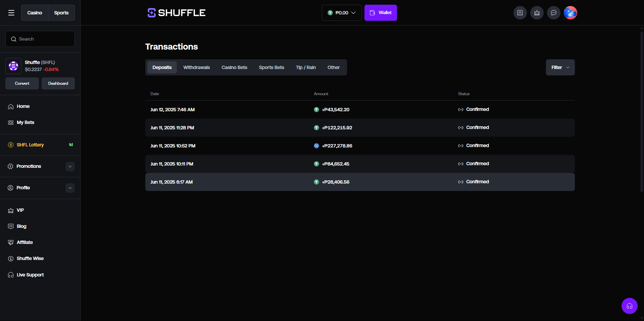
Task: Expand the Promotions section chevron
Action: [x=70, y=167]
